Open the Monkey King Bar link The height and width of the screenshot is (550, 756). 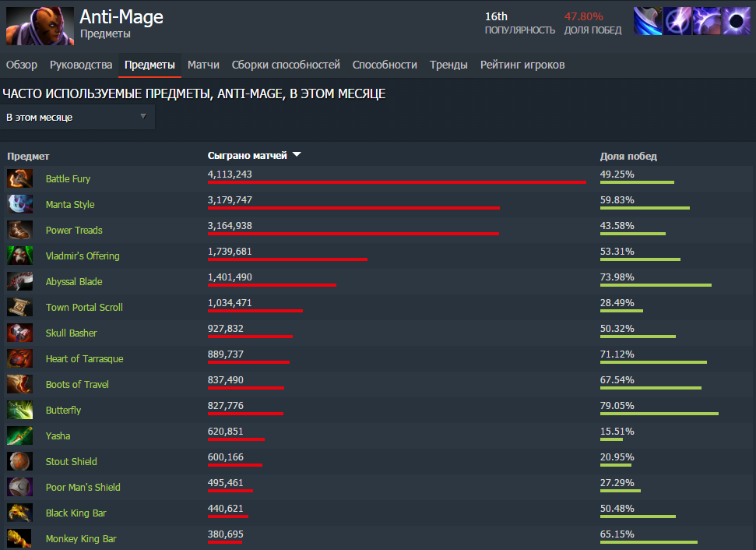81,539
